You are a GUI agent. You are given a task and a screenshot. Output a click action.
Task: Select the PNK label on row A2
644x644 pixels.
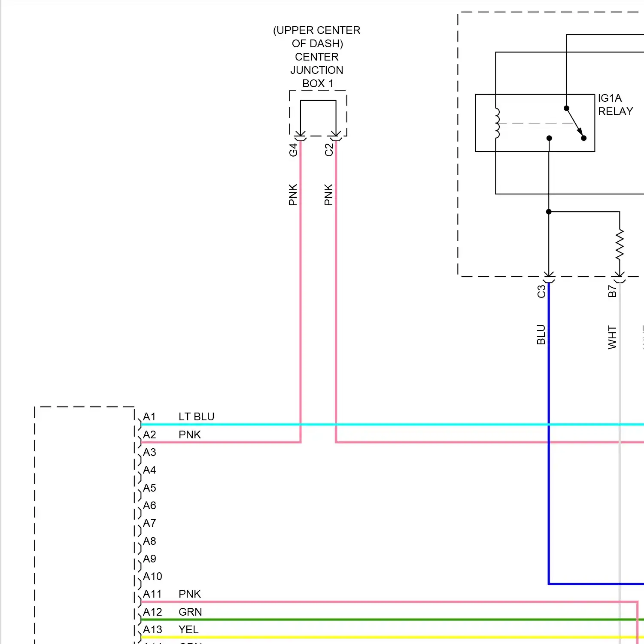[190, 435]
